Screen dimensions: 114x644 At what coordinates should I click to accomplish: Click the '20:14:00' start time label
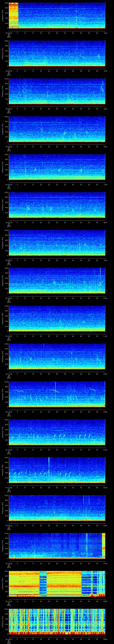pyautogui.click(x=9, y=487)
